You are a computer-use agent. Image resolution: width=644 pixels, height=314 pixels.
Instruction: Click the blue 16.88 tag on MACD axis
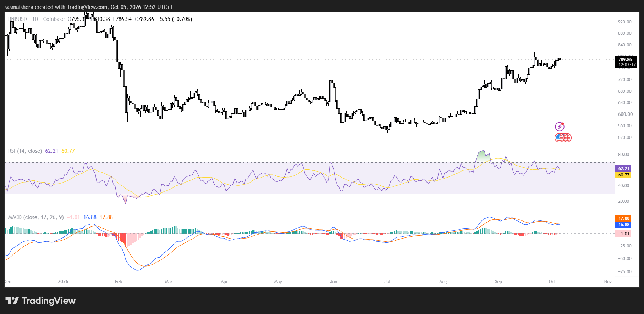(623, 225)
